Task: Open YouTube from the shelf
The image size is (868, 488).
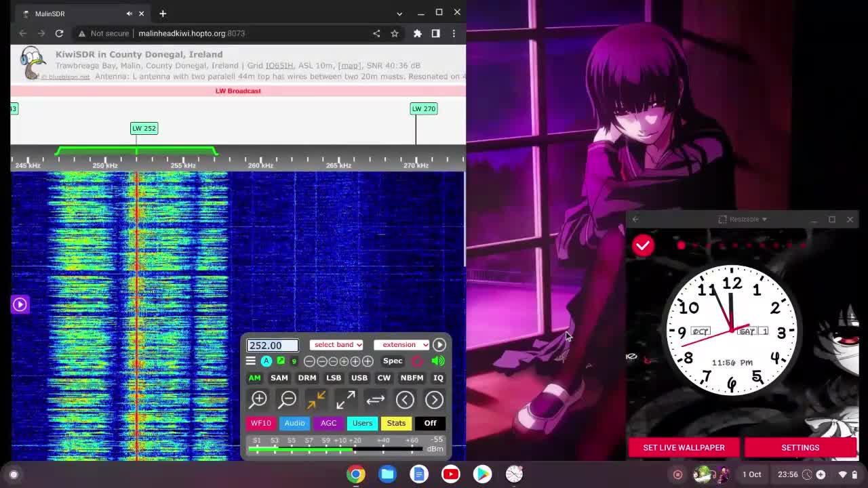Action: tap(450, 474)
